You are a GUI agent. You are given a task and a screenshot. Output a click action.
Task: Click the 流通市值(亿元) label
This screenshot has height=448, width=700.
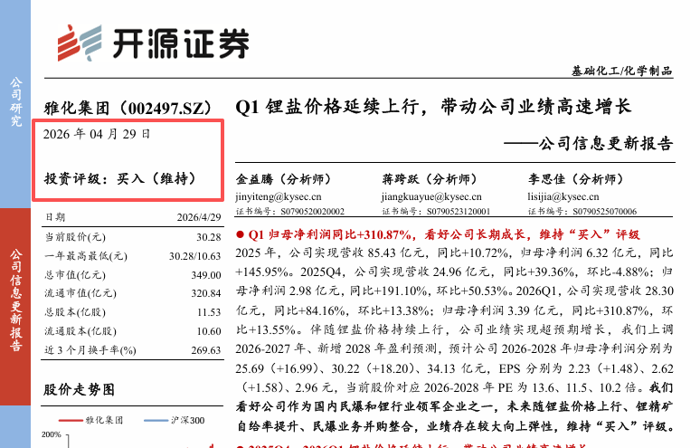click(80, 293)
